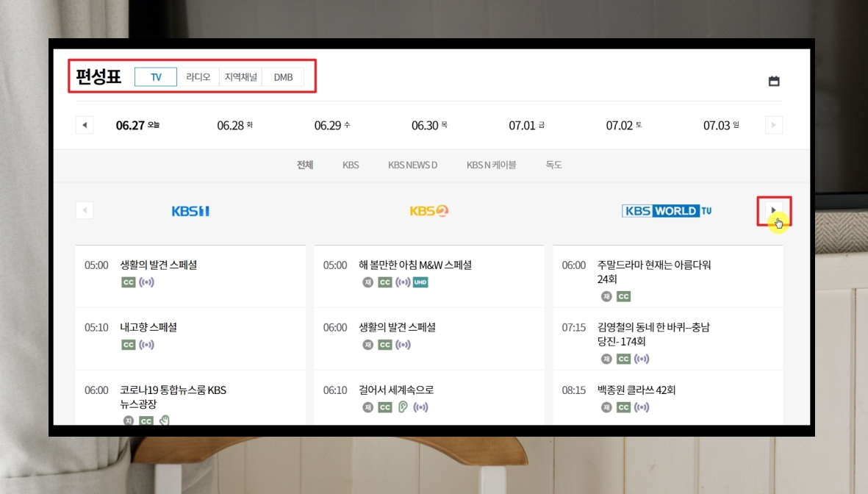Open 내고향 스페셜 program
The height and width of the screenshot is (494, 868).
[148, 327]
